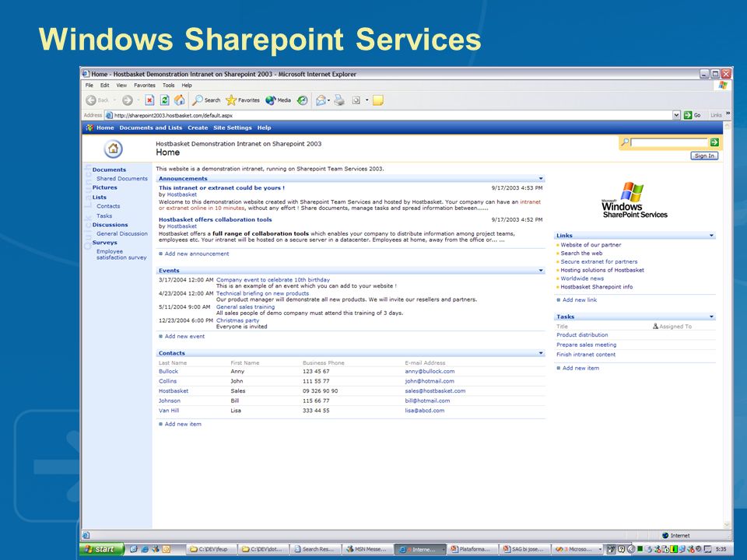Expand the Events web part menu arrow
The width and height of the screenshot is (747, 560).
tap(541, 271)
